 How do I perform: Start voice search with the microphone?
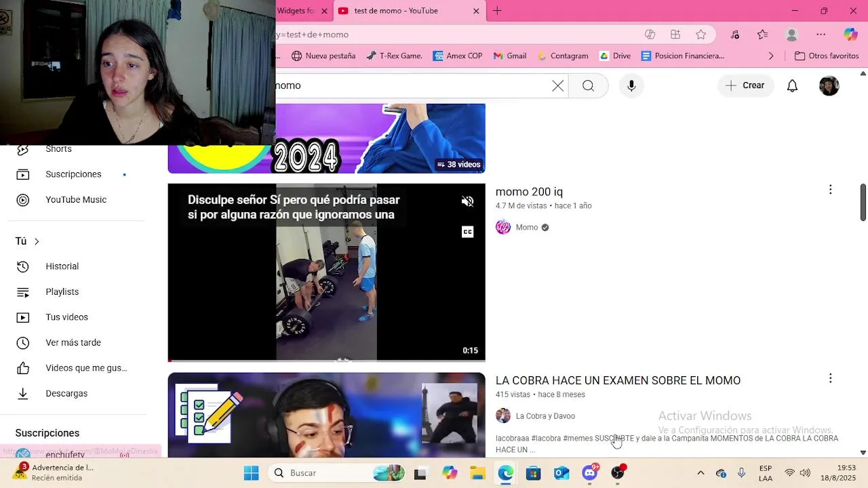pos(631,85)
